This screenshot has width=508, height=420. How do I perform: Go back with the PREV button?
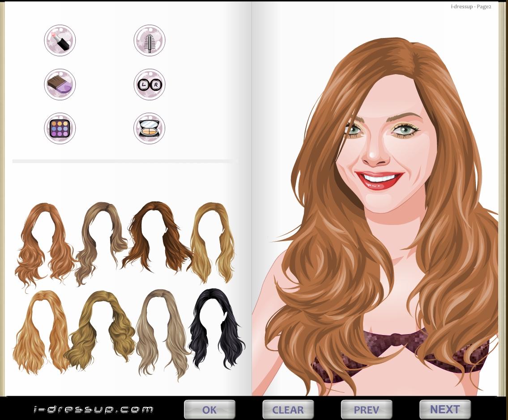366,410
